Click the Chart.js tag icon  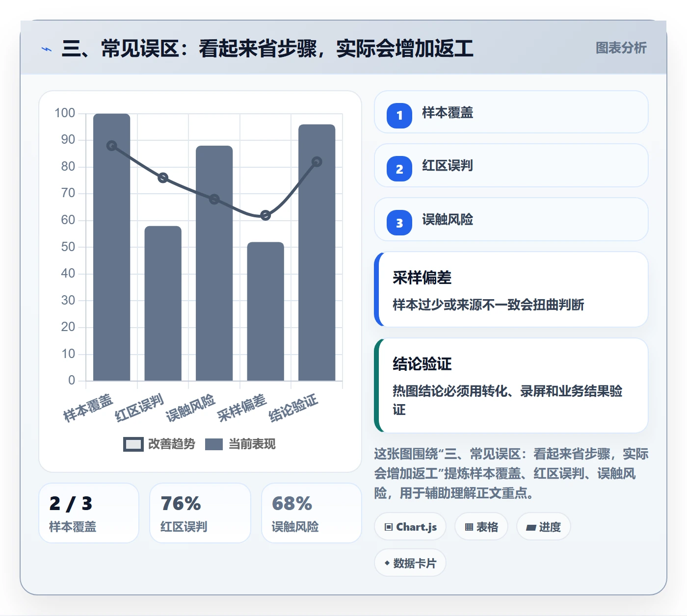coord(389,527)
